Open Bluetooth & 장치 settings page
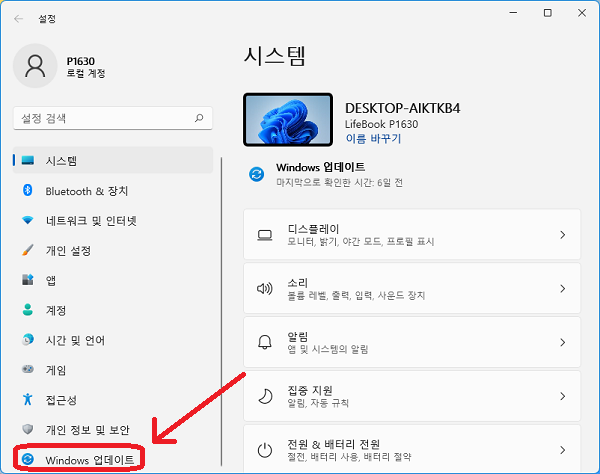 coord(86,191)
